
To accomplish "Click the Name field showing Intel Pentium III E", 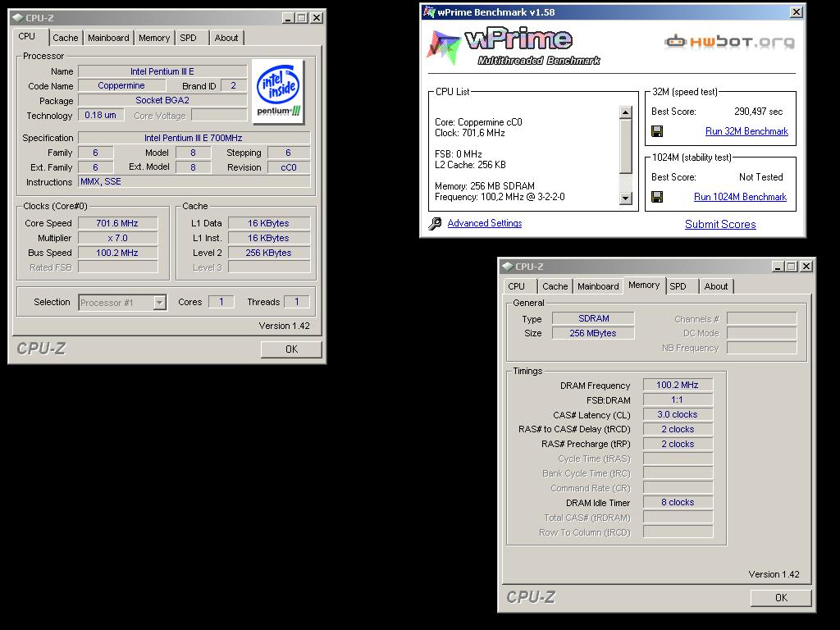I will click(x=162, y=71).
